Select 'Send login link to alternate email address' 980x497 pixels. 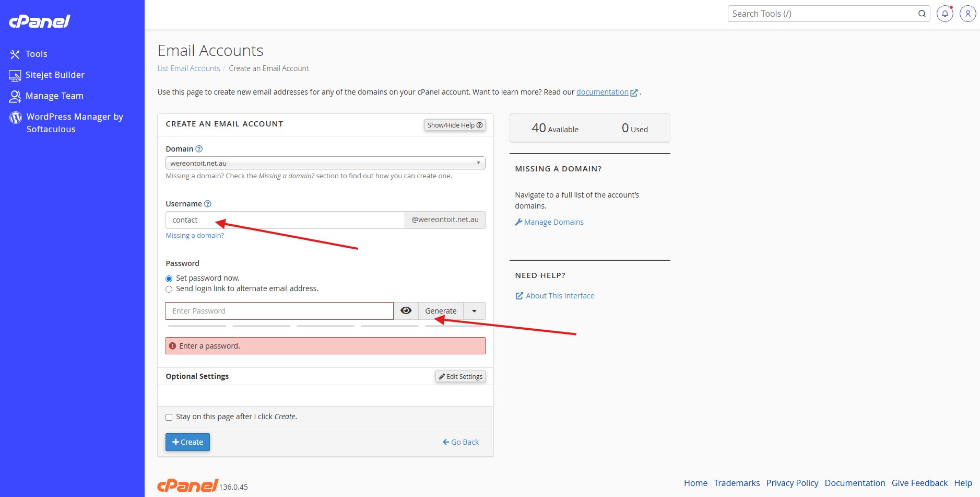[169, 289]
